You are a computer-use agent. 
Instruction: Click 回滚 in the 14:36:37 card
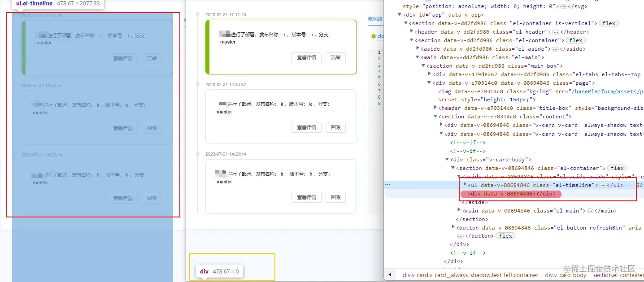(x=335, y=127)
